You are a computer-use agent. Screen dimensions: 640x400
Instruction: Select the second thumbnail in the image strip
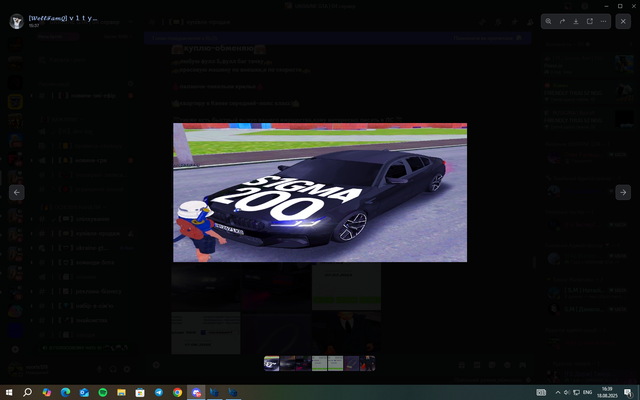pos(287,363)
